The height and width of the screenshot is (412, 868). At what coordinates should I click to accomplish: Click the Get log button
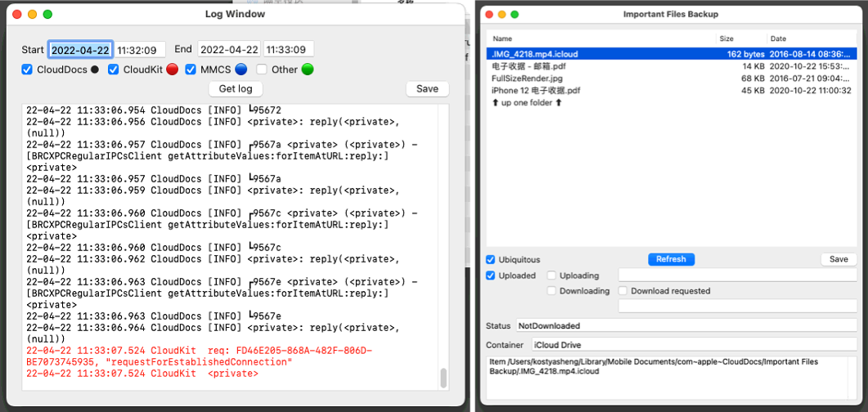pyautogui.click(x=236, y=89)
